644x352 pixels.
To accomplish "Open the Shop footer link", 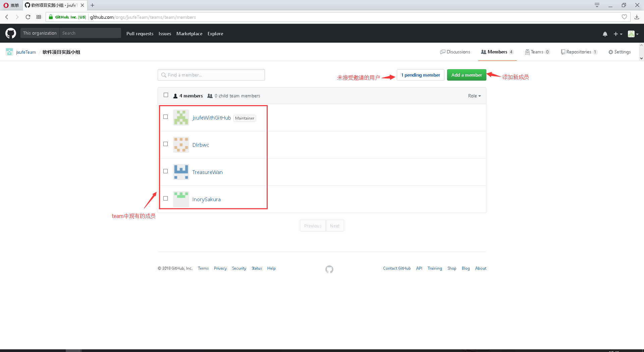I will (x=452, y=268).
